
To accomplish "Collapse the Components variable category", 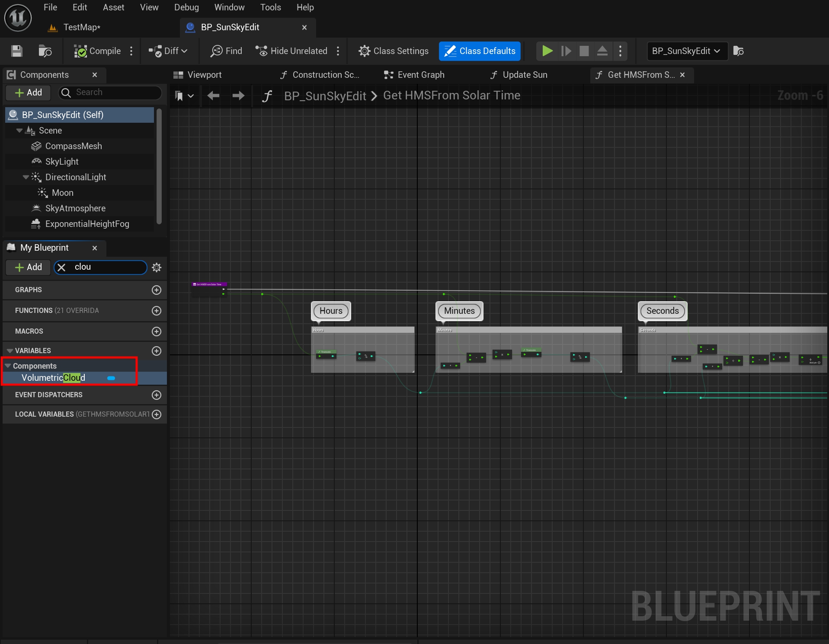I will [7, 366].
